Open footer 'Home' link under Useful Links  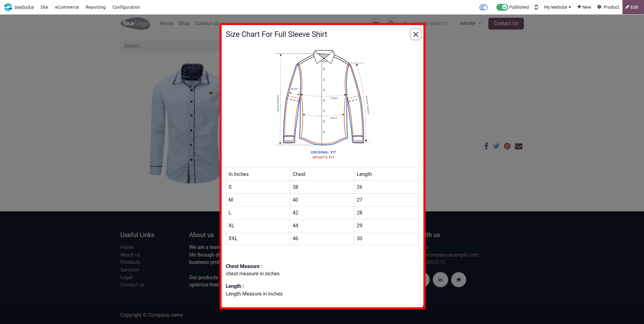[127, 247]
